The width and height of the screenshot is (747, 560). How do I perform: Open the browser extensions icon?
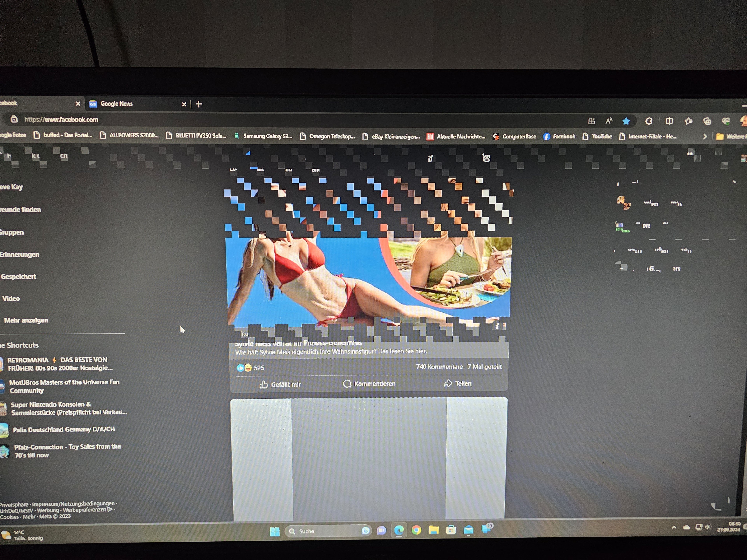coord(649,121)
